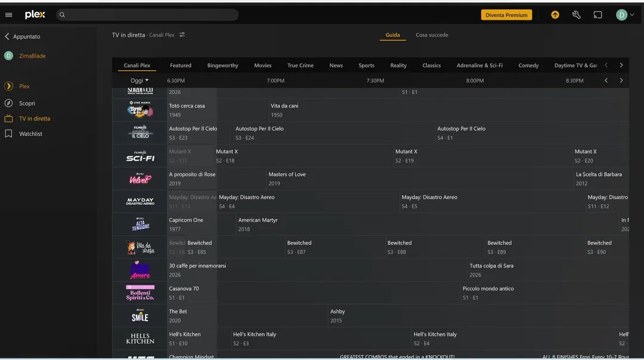The height and width of the screenshot is (360, 644).
Task: Select News category tab
Action: (336, 66)
